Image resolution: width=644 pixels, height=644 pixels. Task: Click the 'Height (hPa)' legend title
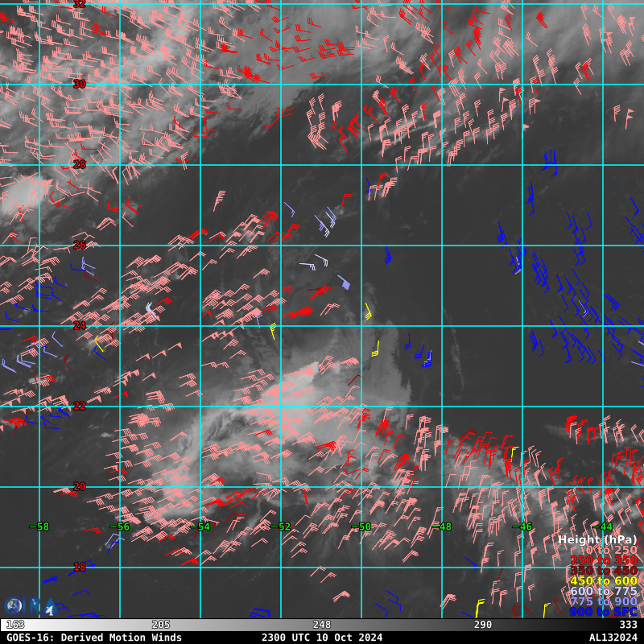click(597, 539)
